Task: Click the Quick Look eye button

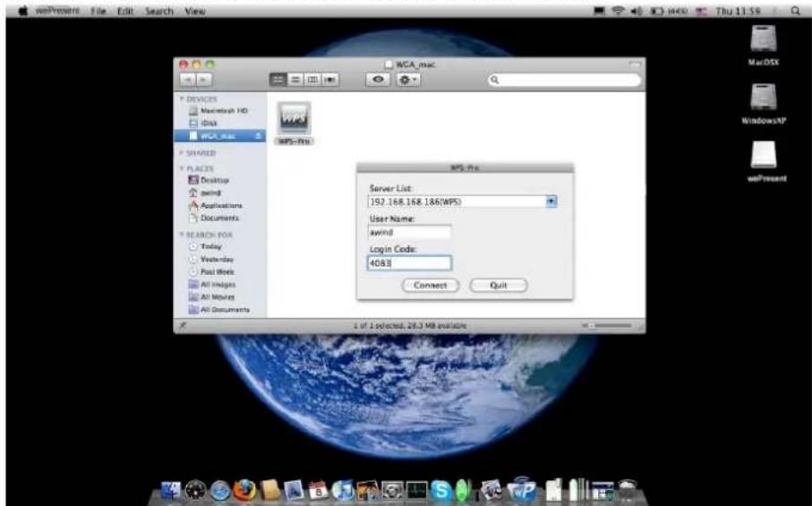Action: [378, 80]
